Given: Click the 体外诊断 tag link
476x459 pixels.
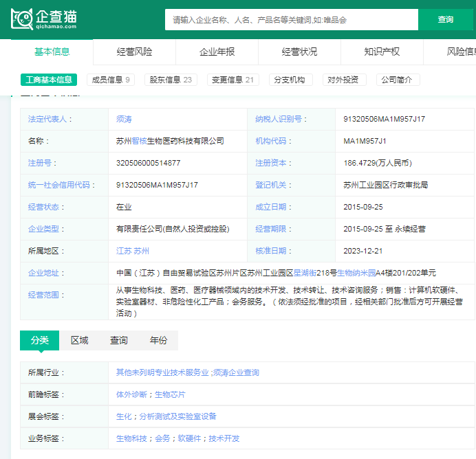Looking at the screenshot, I should point(131,394).
